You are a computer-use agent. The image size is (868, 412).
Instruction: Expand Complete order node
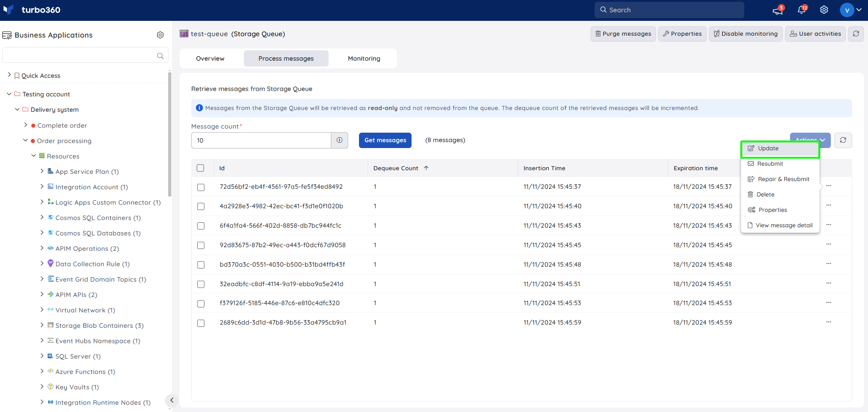(x=25, y=125)
